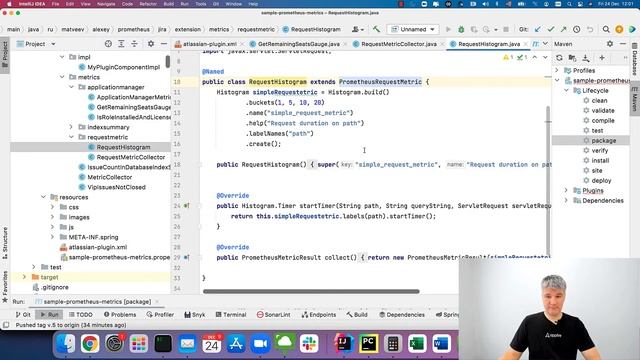The image size is (640, 360).
Task: Open the Endpoints tool window tab
Action: pyautogui.click(x=319, y=315)
